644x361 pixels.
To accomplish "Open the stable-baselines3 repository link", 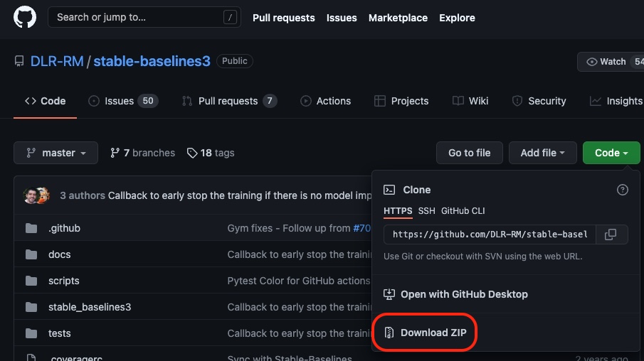I will (152, 61).
